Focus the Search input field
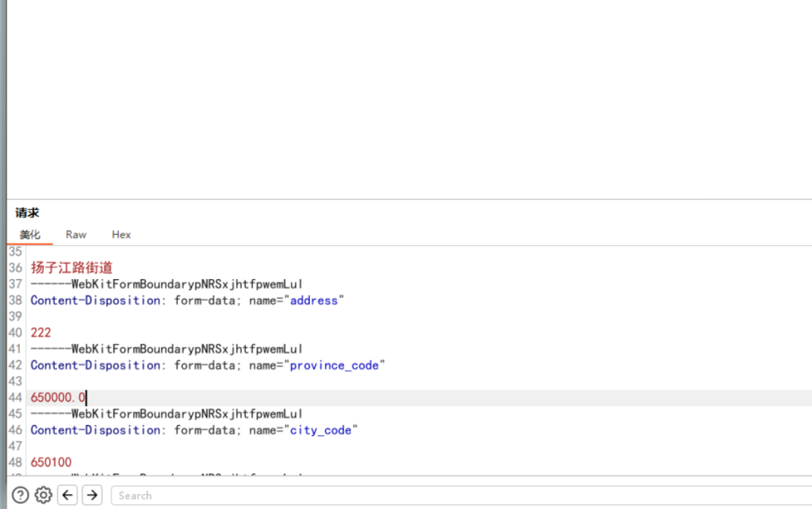This screenshot has width=812, height=509. 460,496
